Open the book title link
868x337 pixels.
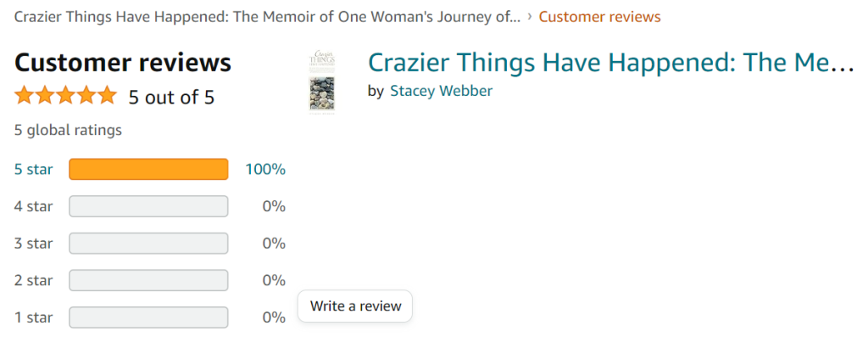pos(611,63)
